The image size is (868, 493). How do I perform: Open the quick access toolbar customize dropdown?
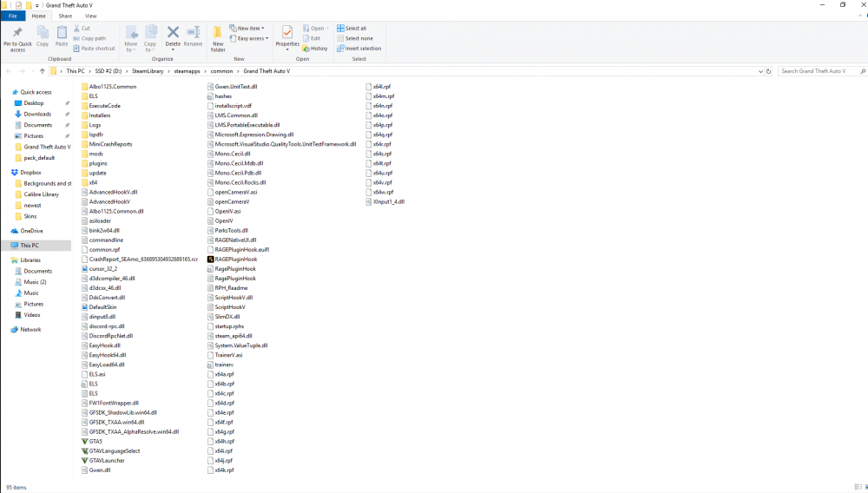pos(37,5)
